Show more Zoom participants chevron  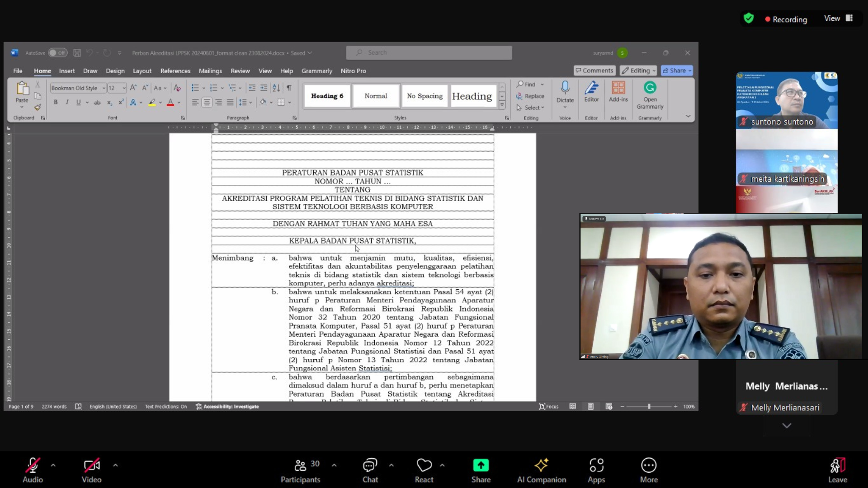pos(787,426)
